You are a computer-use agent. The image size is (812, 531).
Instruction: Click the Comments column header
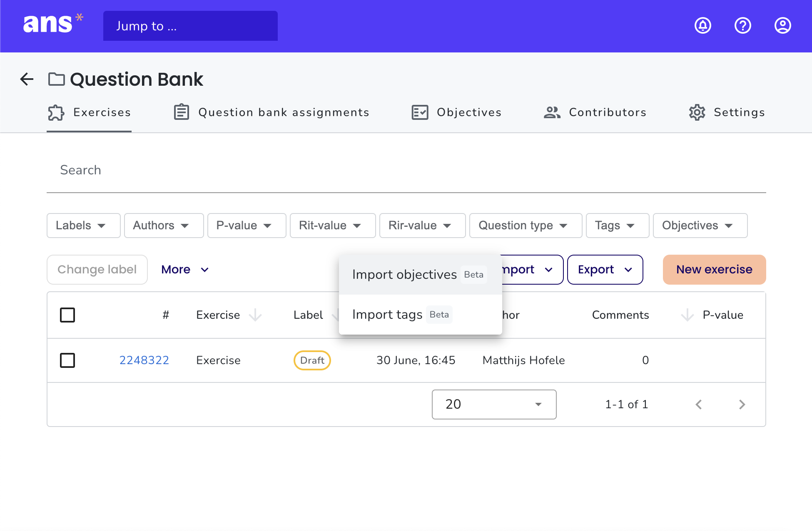click(x=620, y=315)
